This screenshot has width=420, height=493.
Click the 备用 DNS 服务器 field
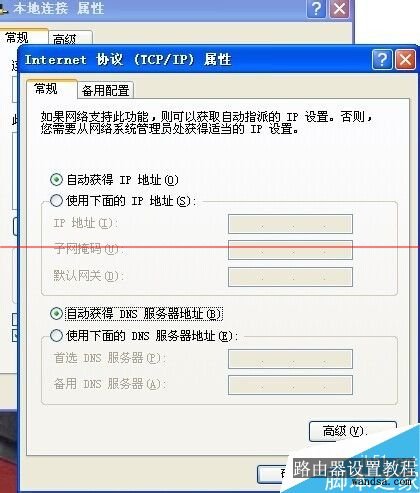click(x=290, y=385)
